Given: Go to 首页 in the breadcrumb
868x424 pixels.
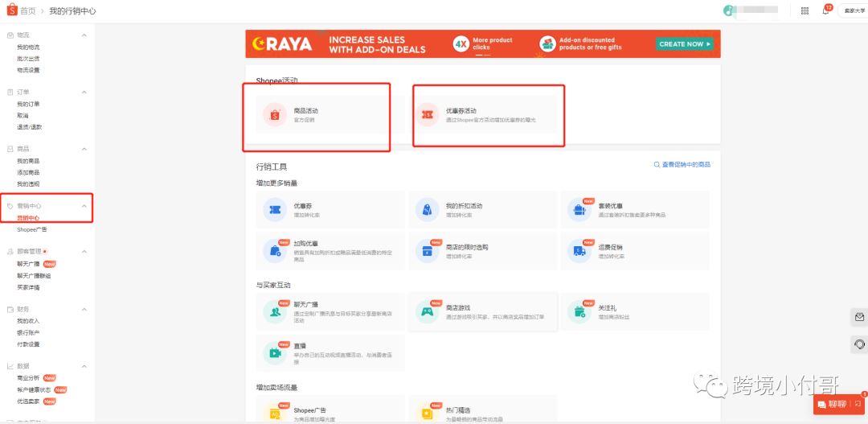Looking at the screenshot, I should tap(28, 10).
